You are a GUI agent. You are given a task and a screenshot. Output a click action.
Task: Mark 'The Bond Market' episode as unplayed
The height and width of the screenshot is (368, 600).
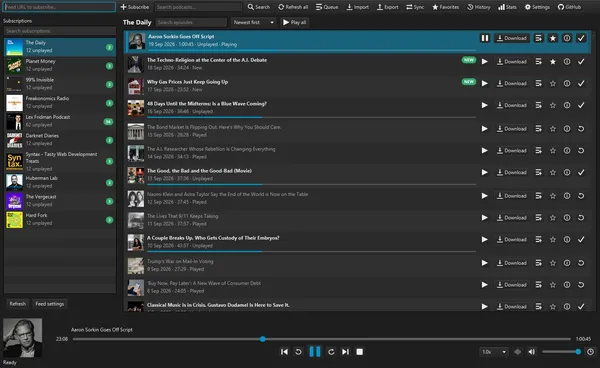581,129
